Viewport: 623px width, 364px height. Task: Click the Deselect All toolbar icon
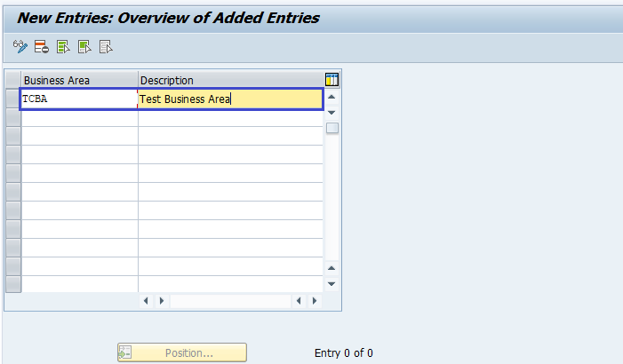click(x=106, y=46)
